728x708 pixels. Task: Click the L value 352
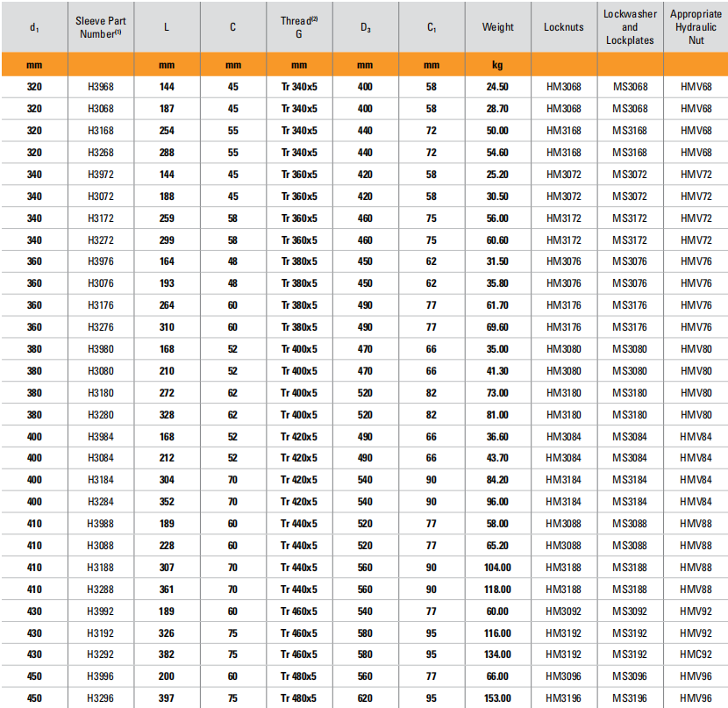coord(167,502)
